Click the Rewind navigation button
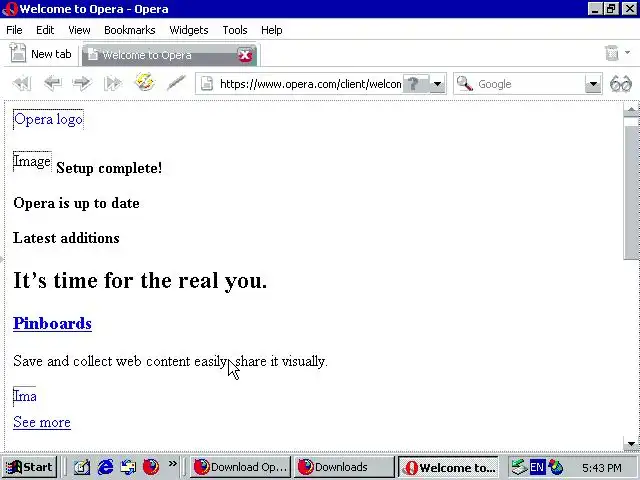The image size is (640, 480). 22,84
